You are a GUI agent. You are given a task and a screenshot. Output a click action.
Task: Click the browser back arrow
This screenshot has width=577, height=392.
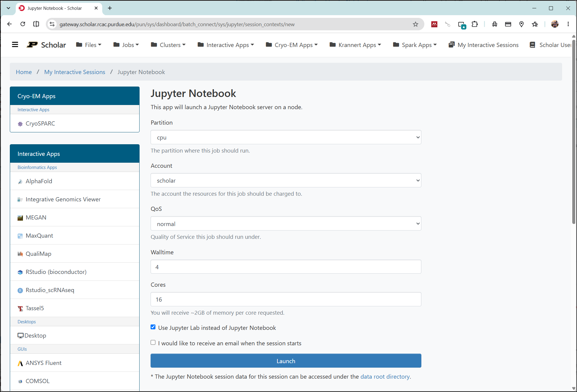point(10,24)
